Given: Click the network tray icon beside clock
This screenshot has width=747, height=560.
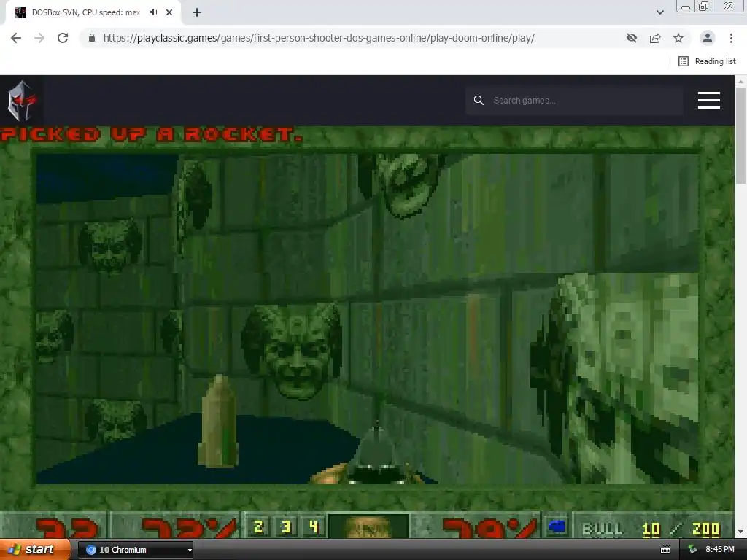Looking at the screenshot, I should tap(693, 550).
